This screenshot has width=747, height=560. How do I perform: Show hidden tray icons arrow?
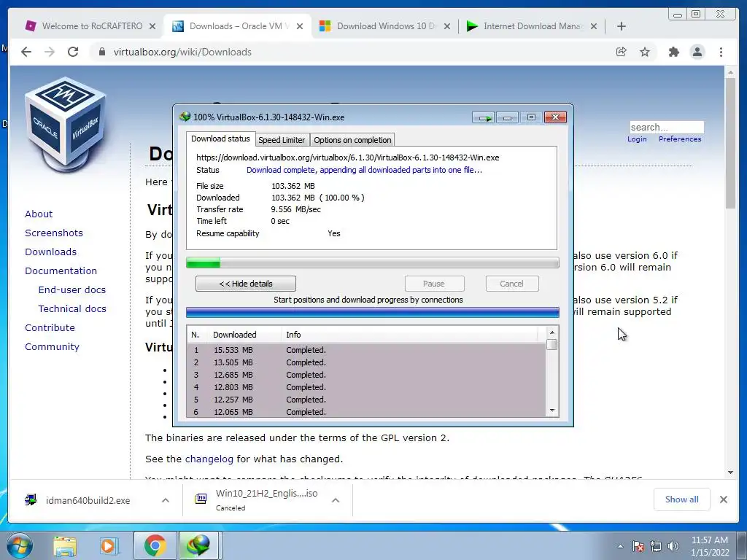620,546
